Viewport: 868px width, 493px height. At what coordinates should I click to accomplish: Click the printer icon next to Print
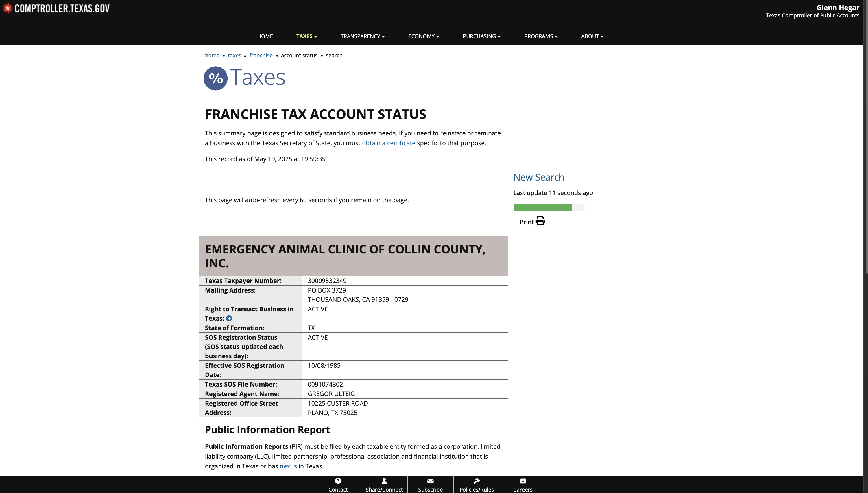coord(540,221)
